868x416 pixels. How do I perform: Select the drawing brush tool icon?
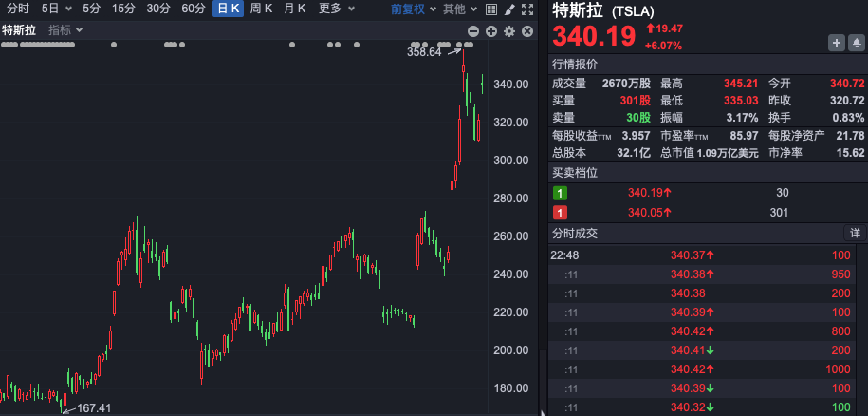coord(509,9)
